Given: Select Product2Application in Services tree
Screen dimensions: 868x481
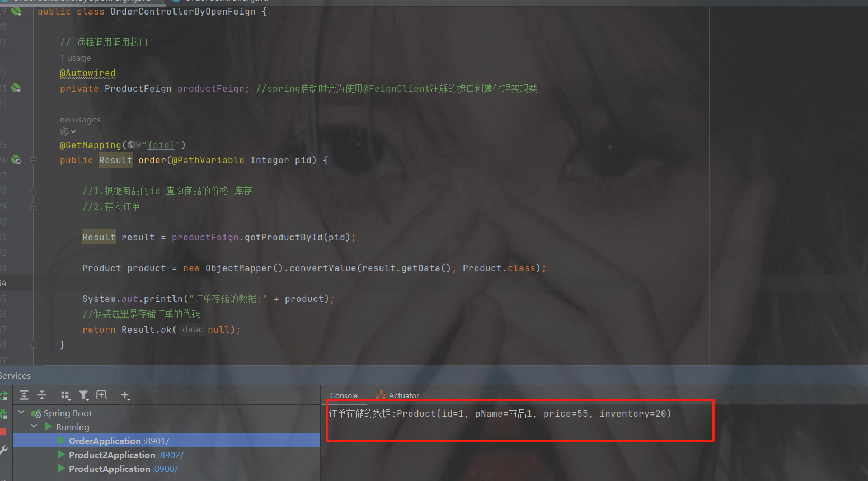Looking at the screenshot, I should click(166, 455).
